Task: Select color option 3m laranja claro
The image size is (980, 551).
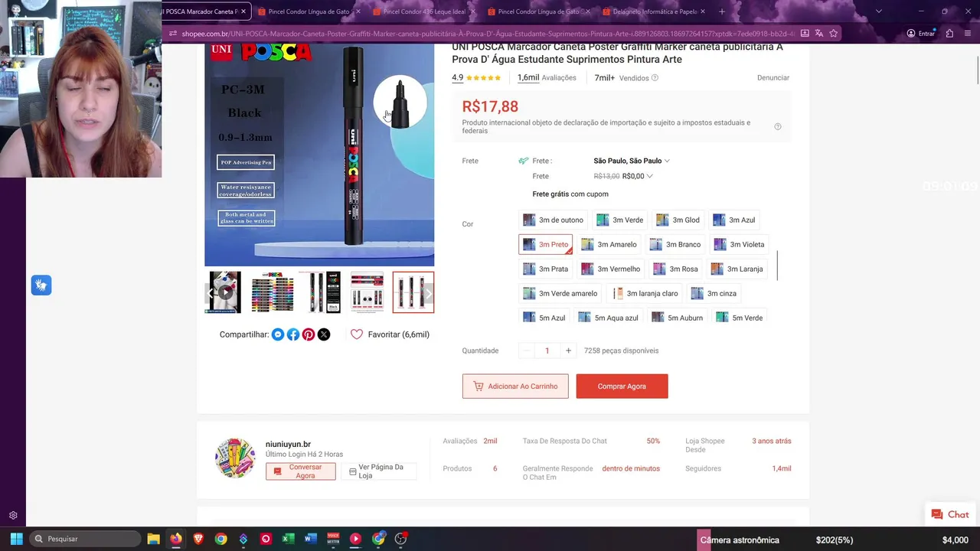Action: coord(645,294)
